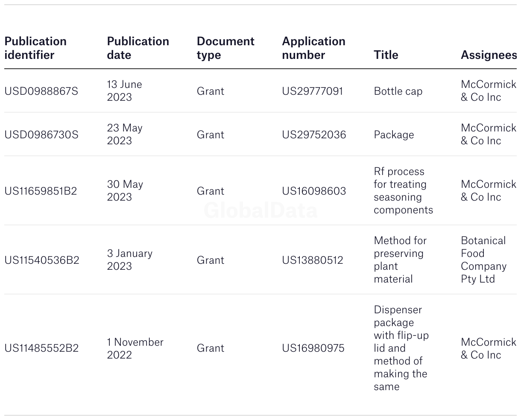Open publication US11659851B2
Viewport: 521px width, 420px height.
pyautogui.click(x=41, y=191)
